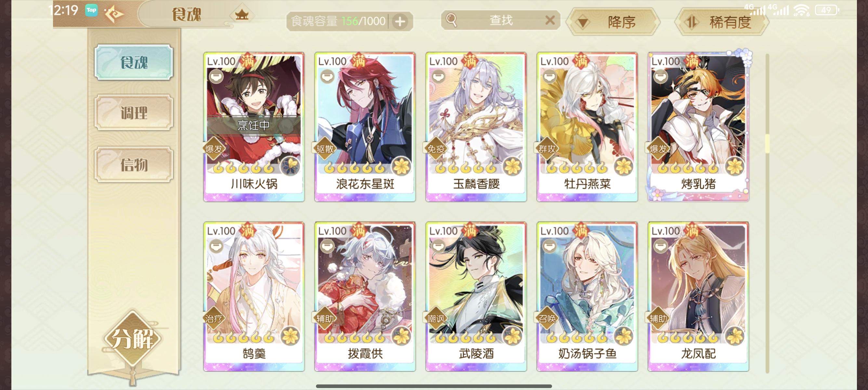Clear search with the X icon
Screen dimensions: 868x390
pos(550,20)
